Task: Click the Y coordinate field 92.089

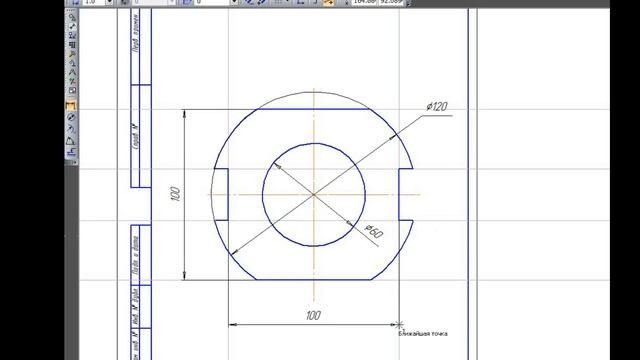Action: (x=391, y=2)
